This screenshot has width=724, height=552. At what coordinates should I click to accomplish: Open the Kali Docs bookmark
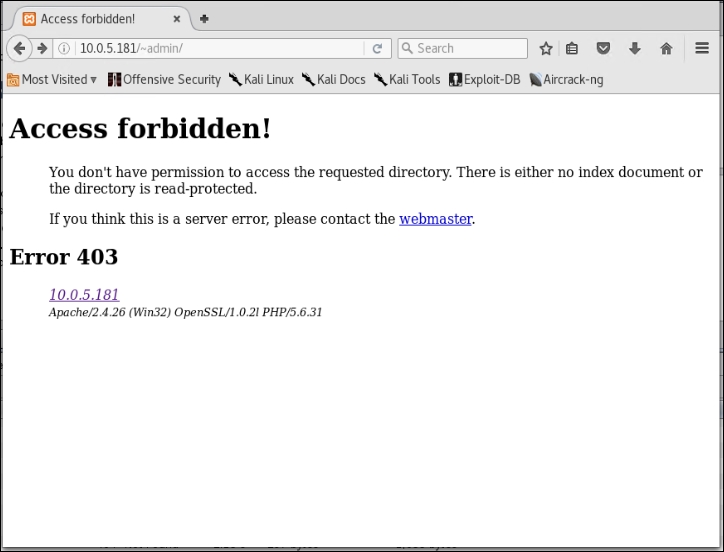point(334,79)
